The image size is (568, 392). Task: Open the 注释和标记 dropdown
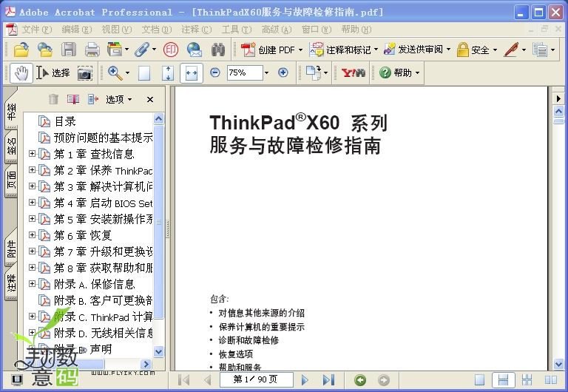click(376, 50)
